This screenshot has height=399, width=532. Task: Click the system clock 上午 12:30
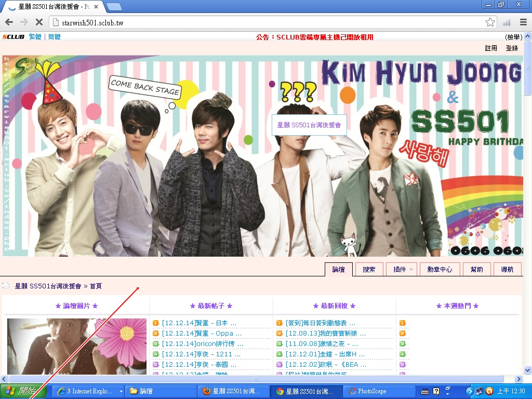click(511, 391)
